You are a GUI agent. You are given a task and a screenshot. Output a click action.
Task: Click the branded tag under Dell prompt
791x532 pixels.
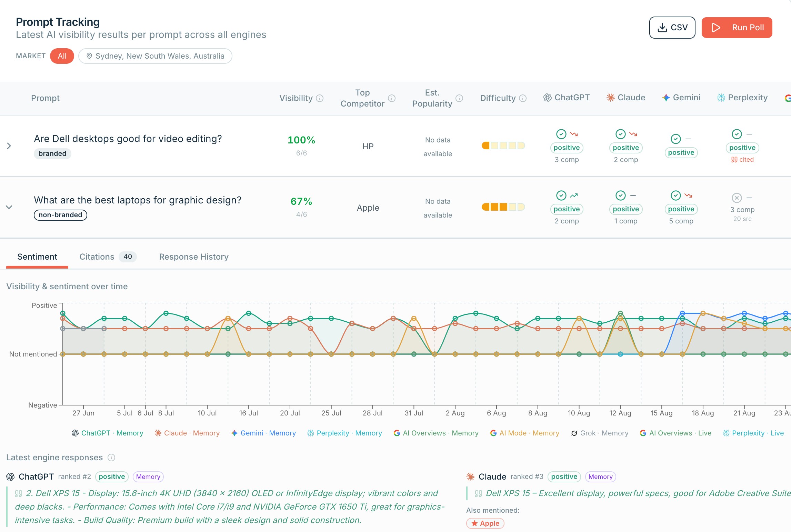[x=52, y=154]
